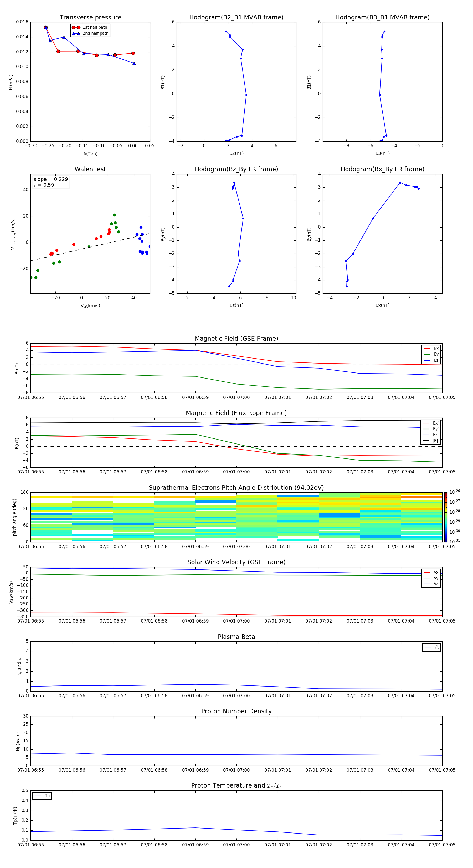Select the "Bz'" flux rope legend entry
Viewport: 473px width, 868px height.
(431, 435)
